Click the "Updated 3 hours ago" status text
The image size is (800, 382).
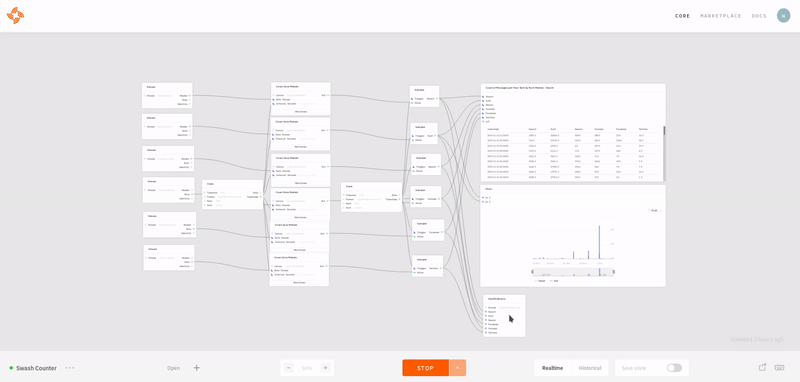click(x=756, y=339)
